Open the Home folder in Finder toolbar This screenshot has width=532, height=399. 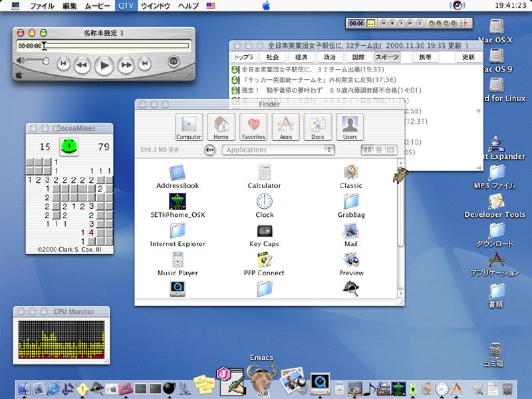tap(221, 125)
